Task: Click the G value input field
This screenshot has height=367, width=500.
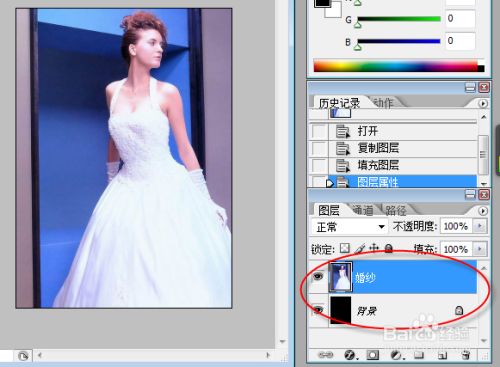Action: (460, 18)
